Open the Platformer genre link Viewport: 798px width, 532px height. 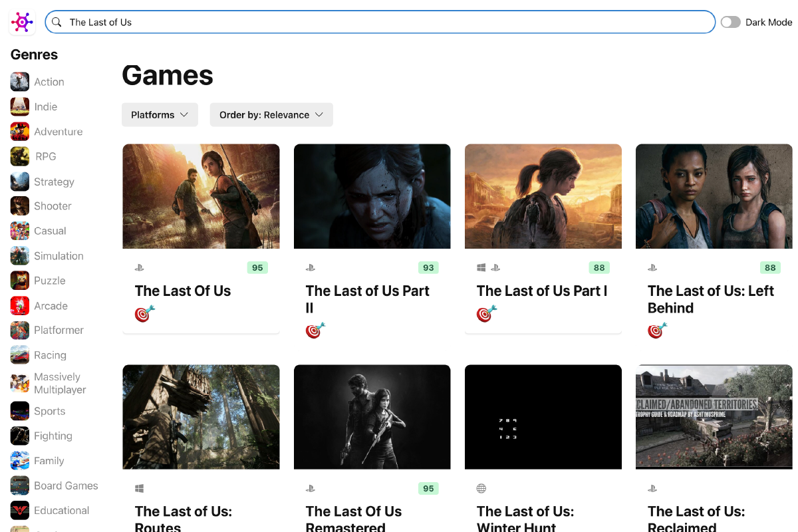tap(59, 330)
